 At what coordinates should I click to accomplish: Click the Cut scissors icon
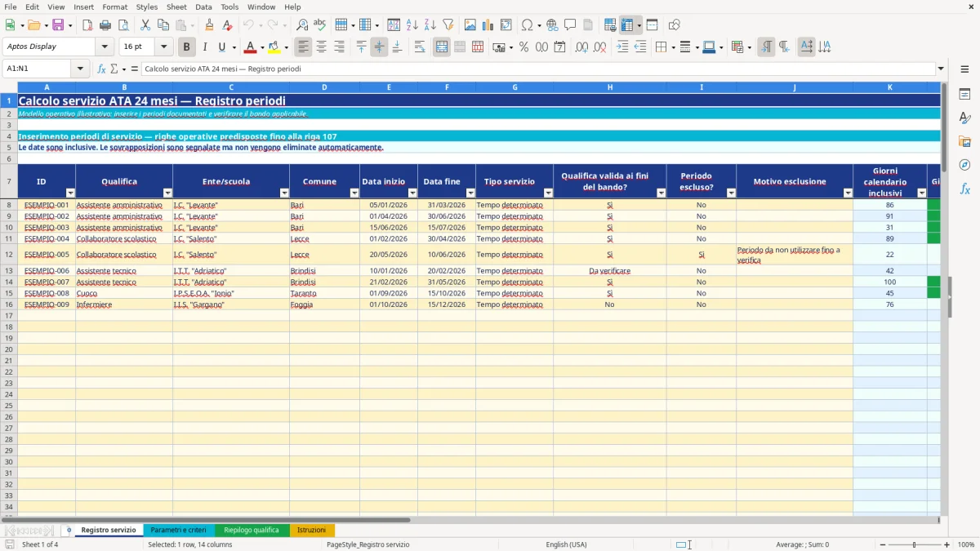coord(145,25)
